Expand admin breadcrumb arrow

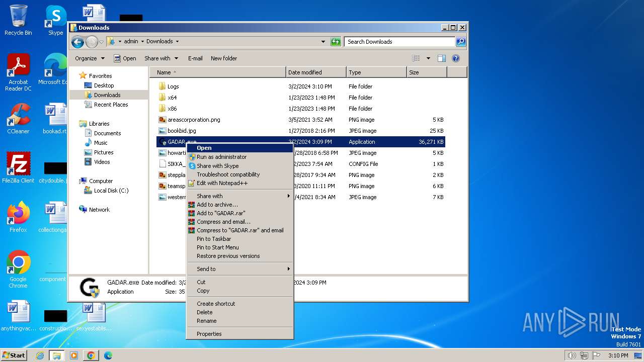click(x=142, y=42)
